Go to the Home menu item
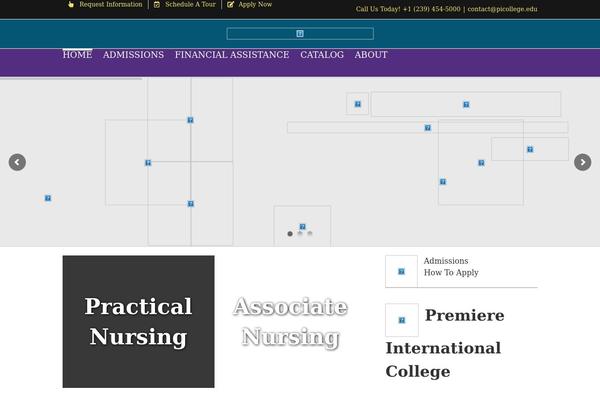Image resolution: width=600 pixels, height=400 pixels. tap(77, 55)
